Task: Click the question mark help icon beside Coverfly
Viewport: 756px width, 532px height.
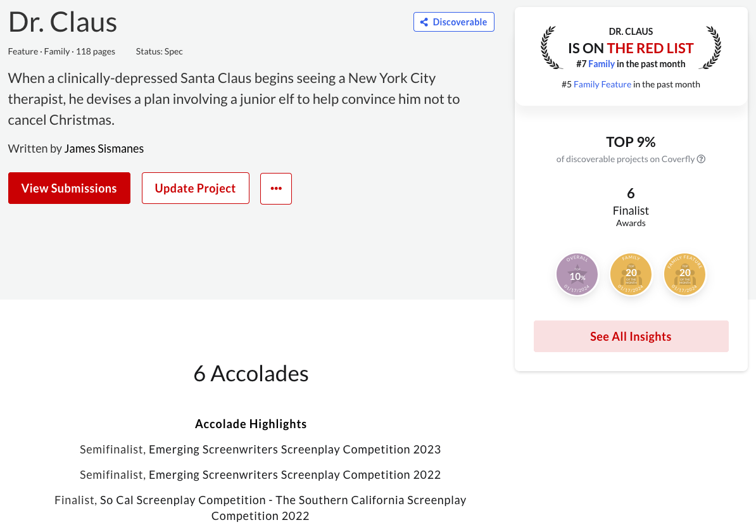Action: [701, 159]
